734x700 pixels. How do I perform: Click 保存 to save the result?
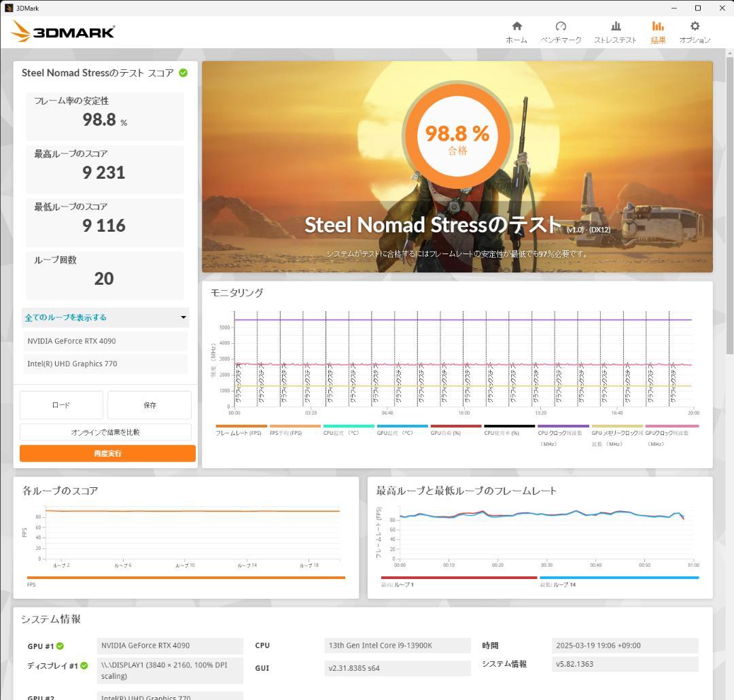[149, 405]
